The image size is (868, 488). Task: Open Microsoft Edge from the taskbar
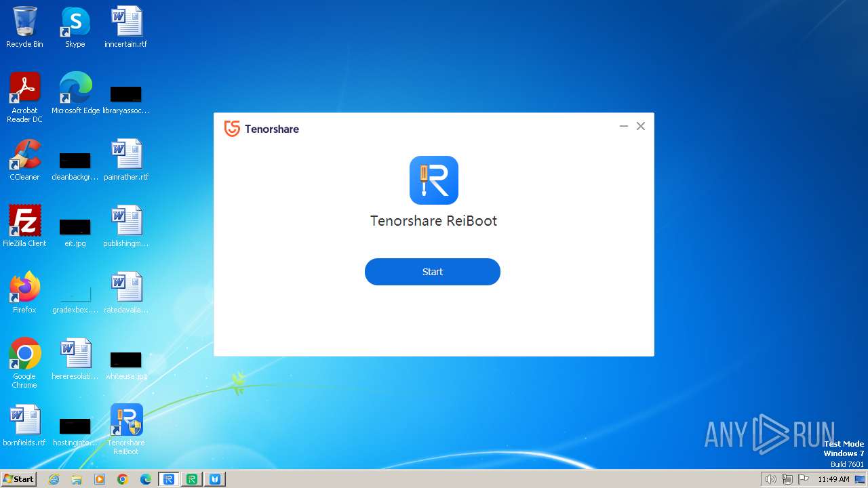click(146, 479)
